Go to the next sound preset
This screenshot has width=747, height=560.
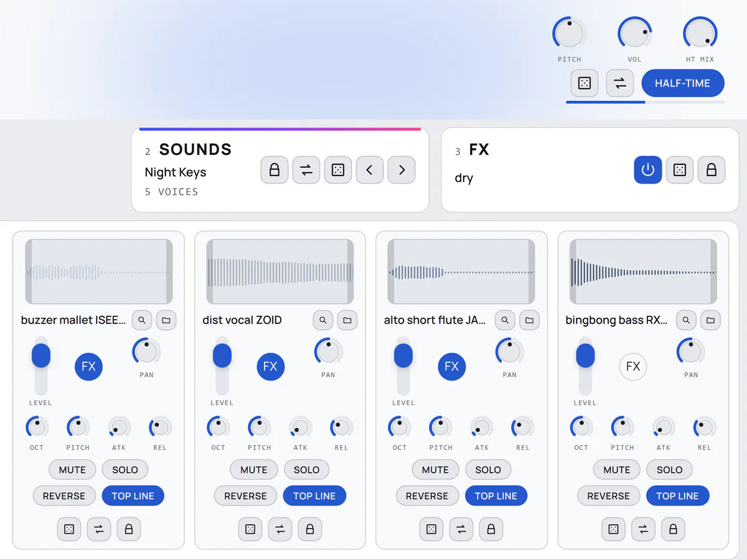(x=402, y=170)
